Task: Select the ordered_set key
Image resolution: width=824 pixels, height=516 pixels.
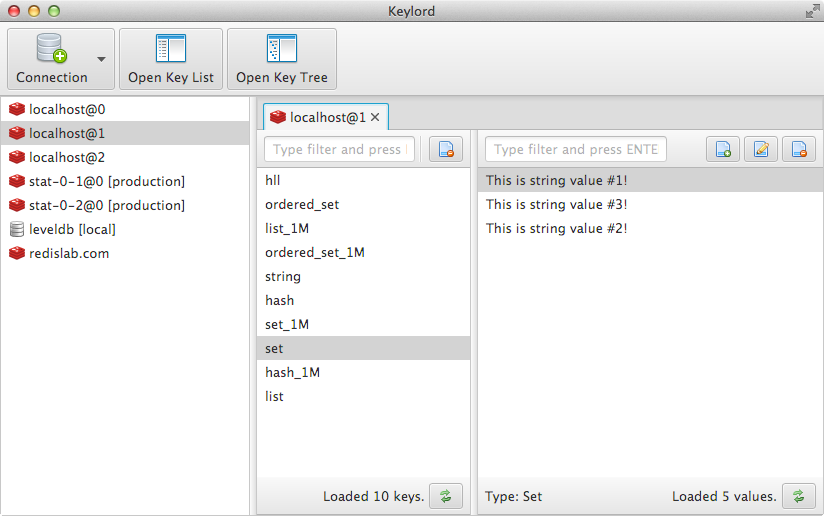Action: pos(363,204)
